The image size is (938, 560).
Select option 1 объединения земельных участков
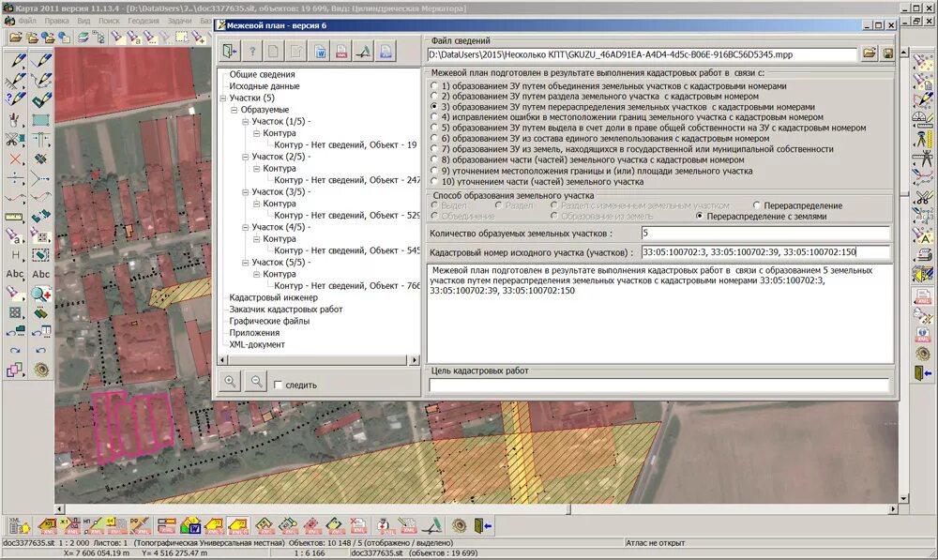pos(435,86)
